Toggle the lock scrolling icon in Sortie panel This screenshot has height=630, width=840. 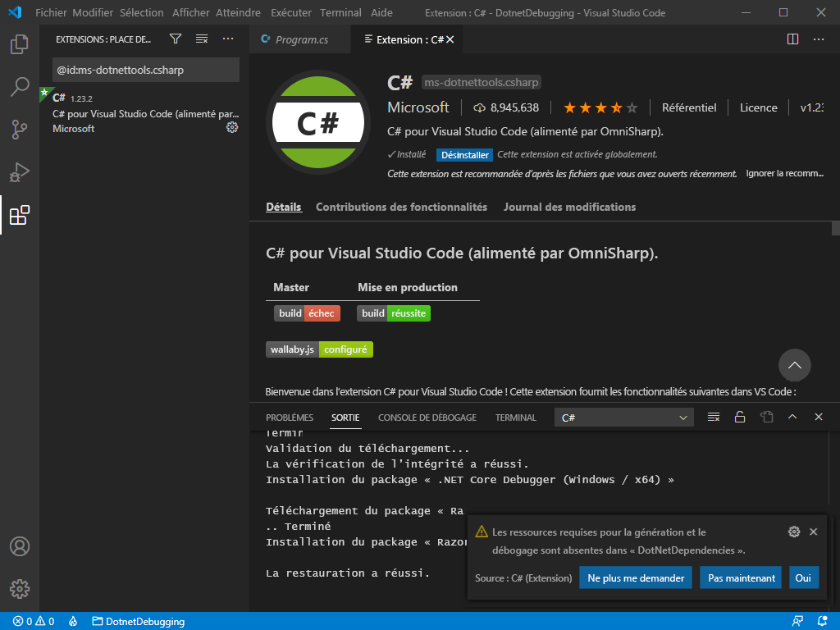pyautogui.click(x=739, y=417)
